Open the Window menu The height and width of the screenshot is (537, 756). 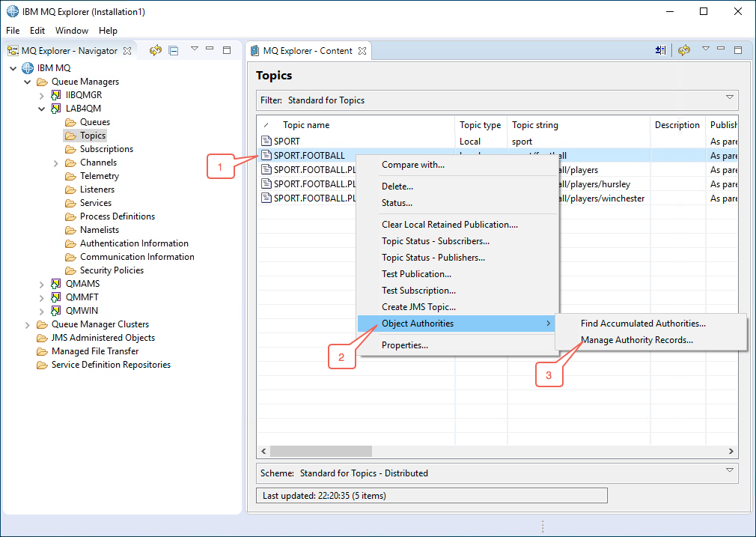point(72,31)
